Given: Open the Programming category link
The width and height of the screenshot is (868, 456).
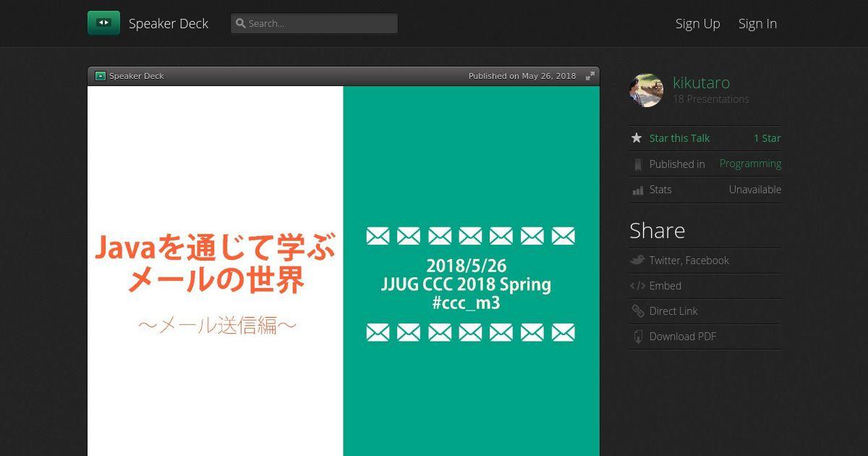Looking at the screenshot, I should tap(750, 164).
